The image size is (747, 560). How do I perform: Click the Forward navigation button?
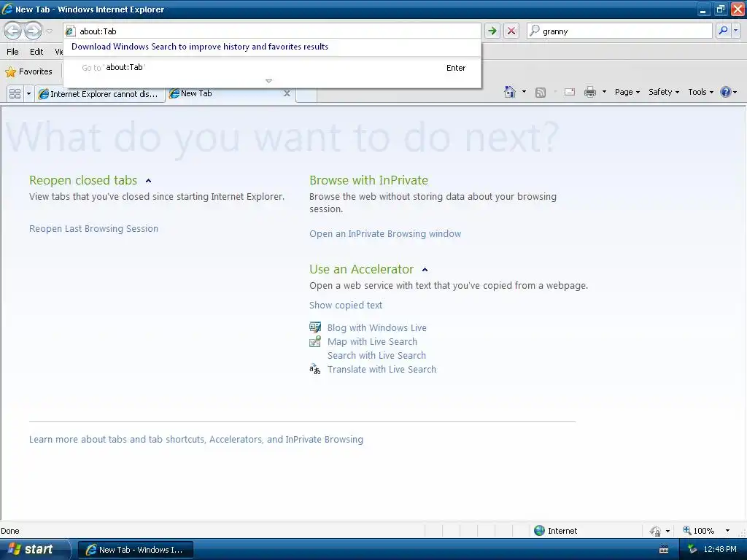pos(33,31)
